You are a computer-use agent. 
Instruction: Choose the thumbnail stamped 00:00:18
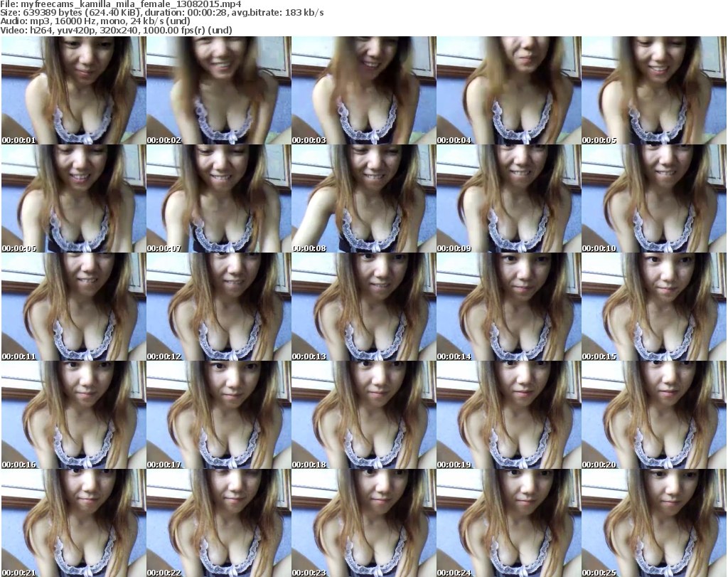363,415
